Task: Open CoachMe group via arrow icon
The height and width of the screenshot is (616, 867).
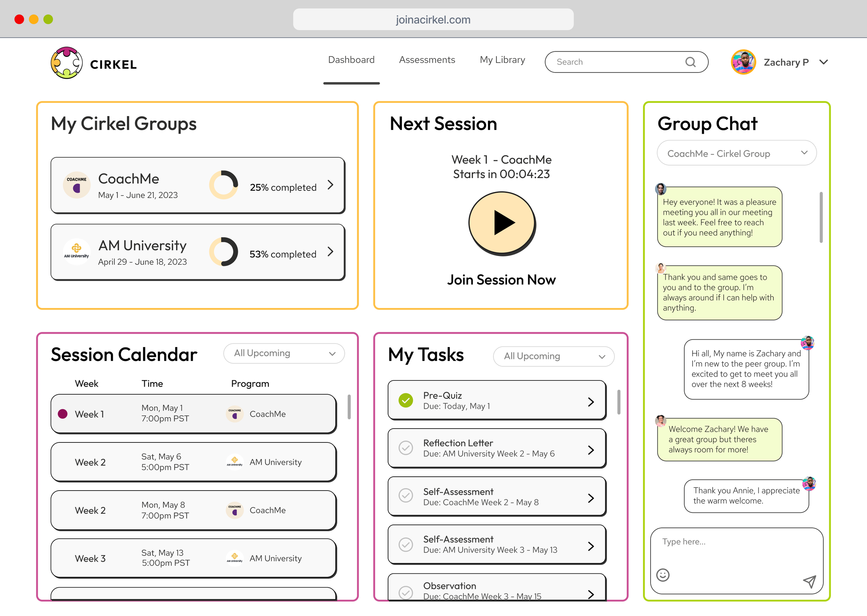Action: click(x=330, y=185)
